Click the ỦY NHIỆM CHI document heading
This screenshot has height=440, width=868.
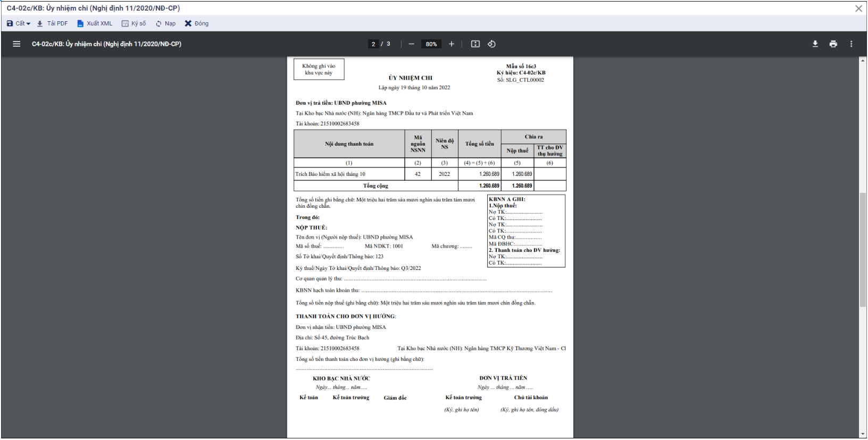coord(410,78)
